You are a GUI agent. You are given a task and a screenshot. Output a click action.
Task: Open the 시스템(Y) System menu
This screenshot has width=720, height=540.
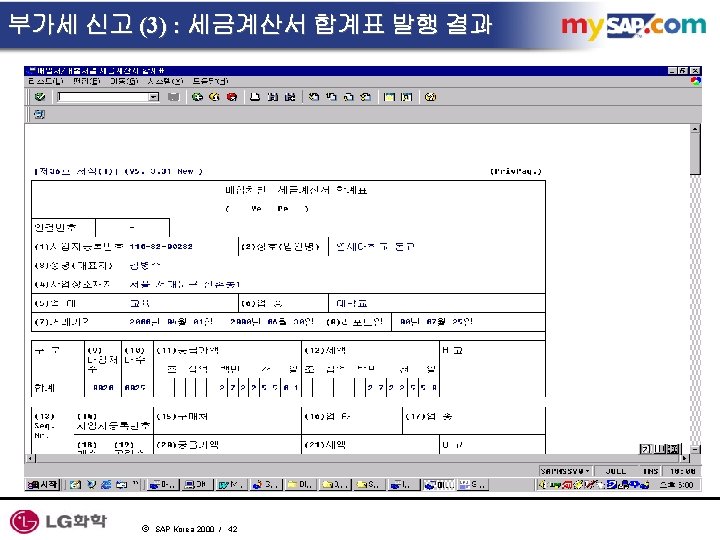[x=165, y=81]
